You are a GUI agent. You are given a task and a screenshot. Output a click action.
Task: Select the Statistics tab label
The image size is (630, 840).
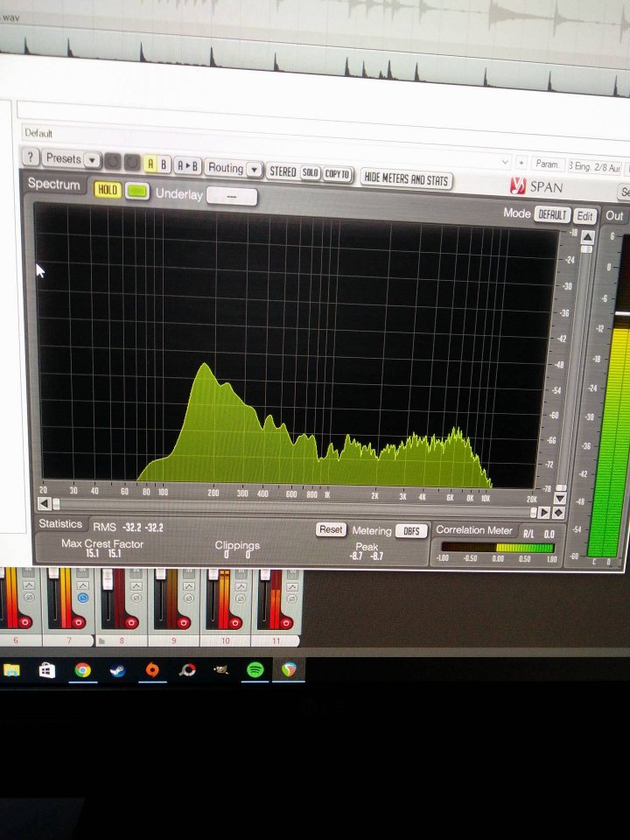60,523
